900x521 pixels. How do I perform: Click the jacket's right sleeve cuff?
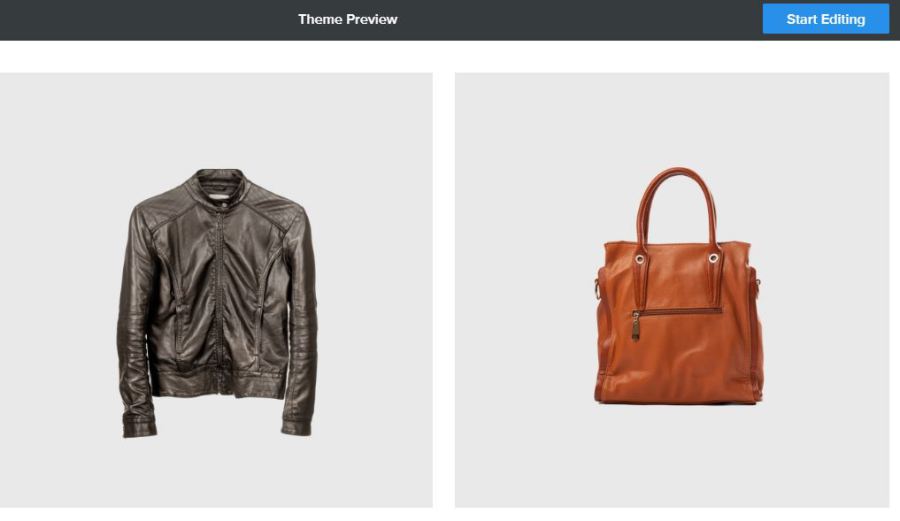(296, 427)
